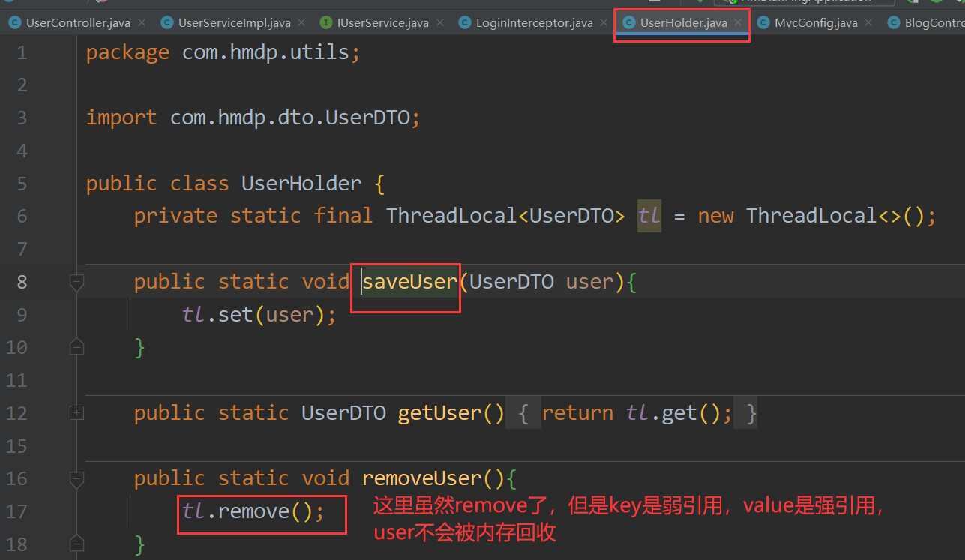Click the class icon on the BlogContro tab
Screen dimensions: 965x560
[892, 23]
